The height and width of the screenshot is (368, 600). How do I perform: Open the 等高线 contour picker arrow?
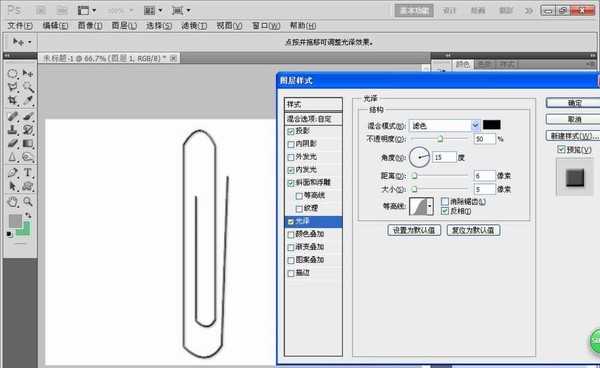[430, 206]
